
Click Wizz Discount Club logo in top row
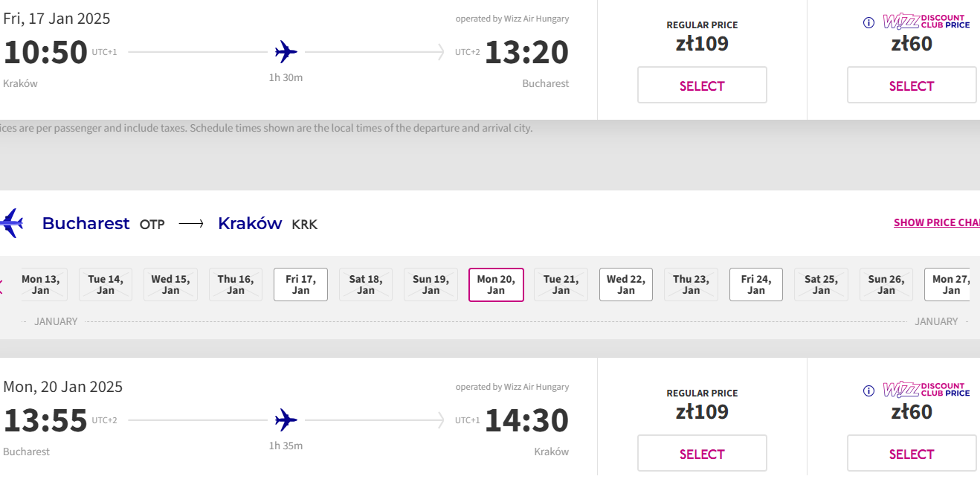[926, 22]
